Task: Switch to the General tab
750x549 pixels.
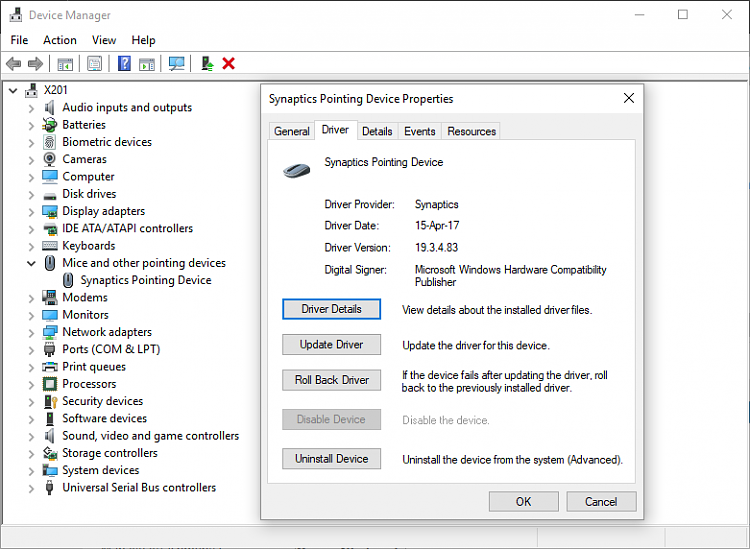Action: pos(292,132)
